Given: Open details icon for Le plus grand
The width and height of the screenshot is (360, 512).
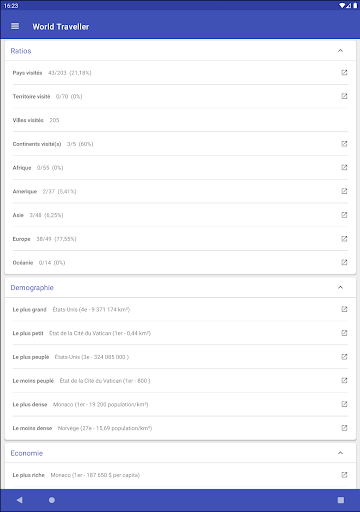Looking at the screenshot, I should click(344, 309).
